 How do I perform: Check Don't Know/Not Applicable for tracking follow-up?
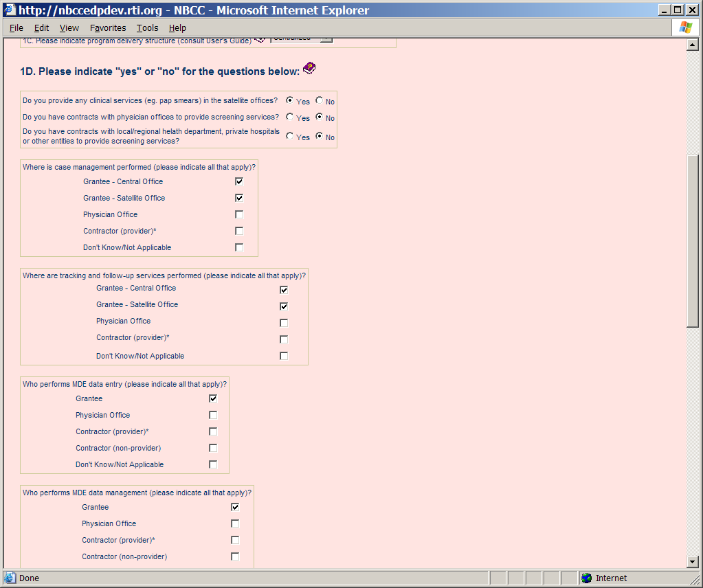coord(284,356)
